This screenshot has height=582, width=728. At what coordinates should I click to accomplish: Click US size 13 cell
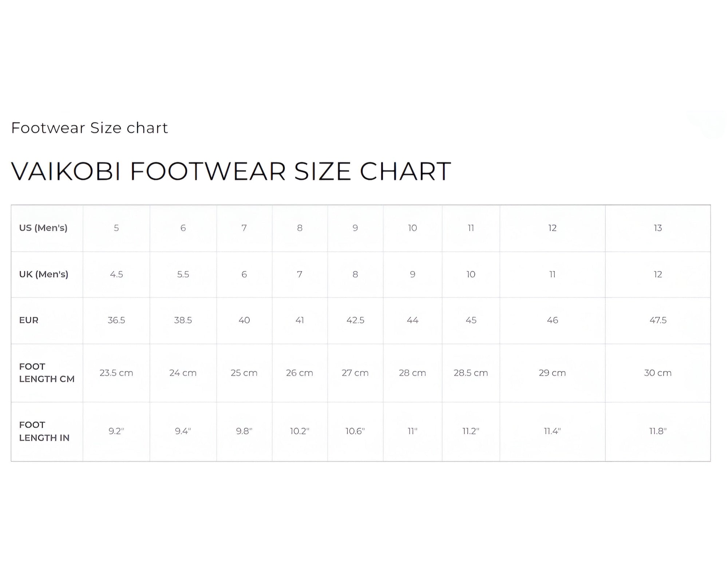(657, 228)
